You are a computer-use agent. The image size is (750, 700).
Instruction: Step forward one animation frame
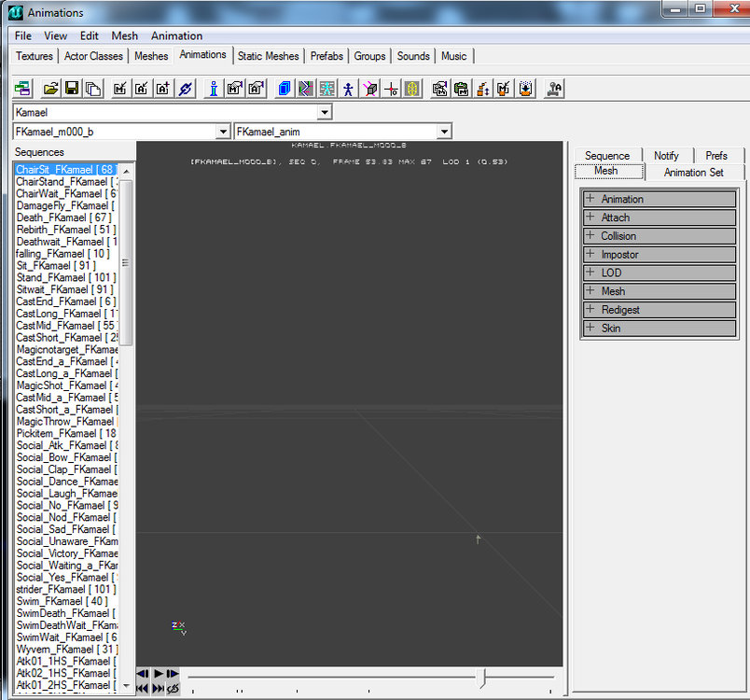coord(173,673)
